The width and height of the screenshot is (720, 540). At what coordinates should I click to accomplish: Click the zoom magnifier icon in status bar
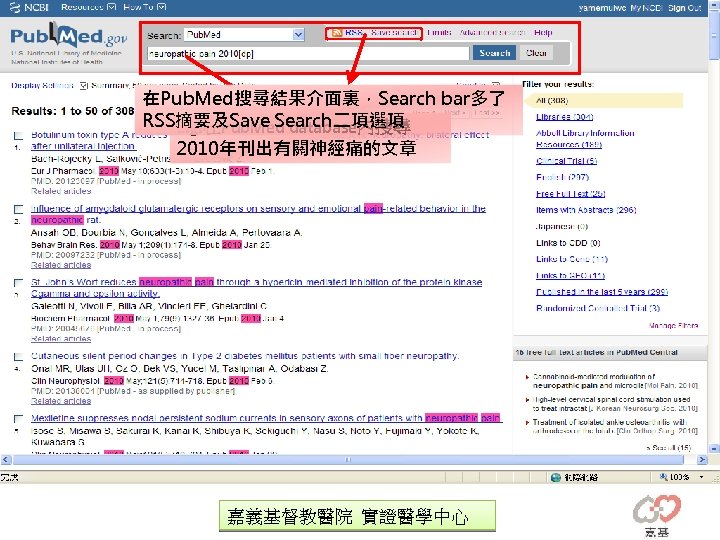point(664,477)
